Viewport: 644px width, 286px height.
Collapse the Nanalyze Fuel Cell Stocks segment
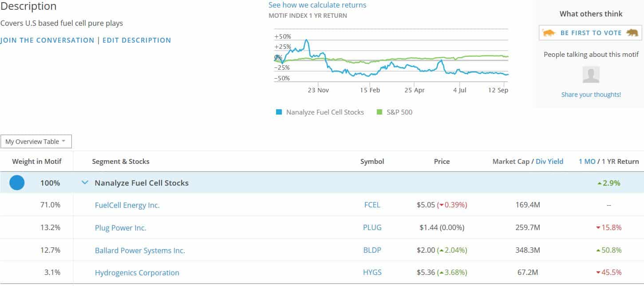[x=85, y=183]
